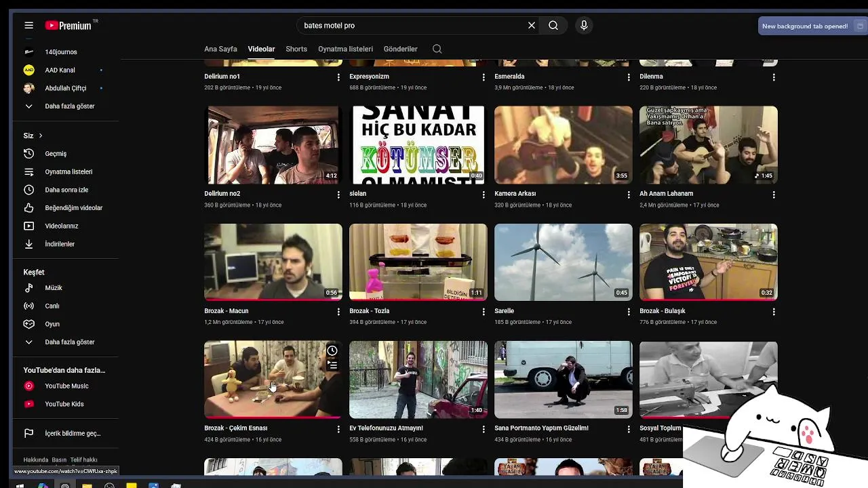This screenshot has height=488, width=868.
Task: Play the Kamera Arkası thumbnail
Action: pos(563,144)
